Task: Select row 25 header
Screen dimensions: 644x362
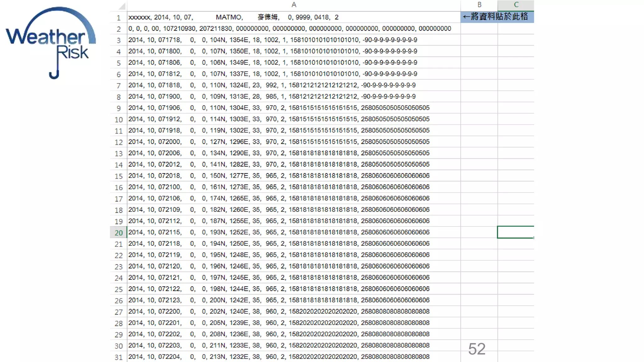Action: pyautogui.click(x=119, y=289)
